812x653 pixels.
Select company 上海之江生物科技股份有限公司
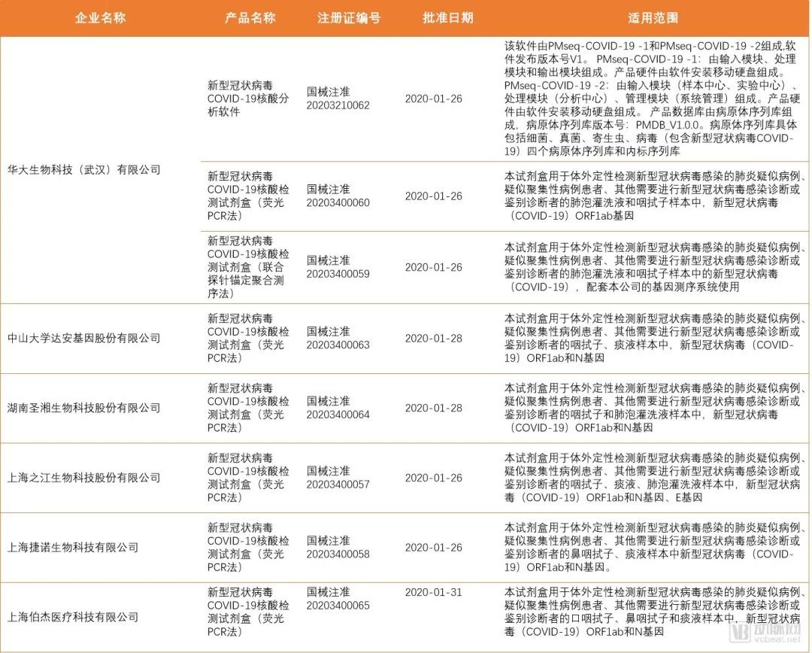tap(84, 478)
